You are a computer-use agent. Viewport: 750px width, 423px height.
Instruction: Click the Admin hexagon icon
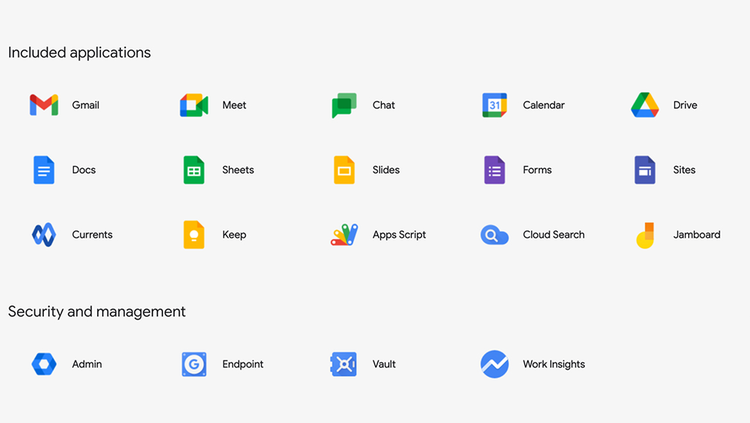[x=44, y=364]
